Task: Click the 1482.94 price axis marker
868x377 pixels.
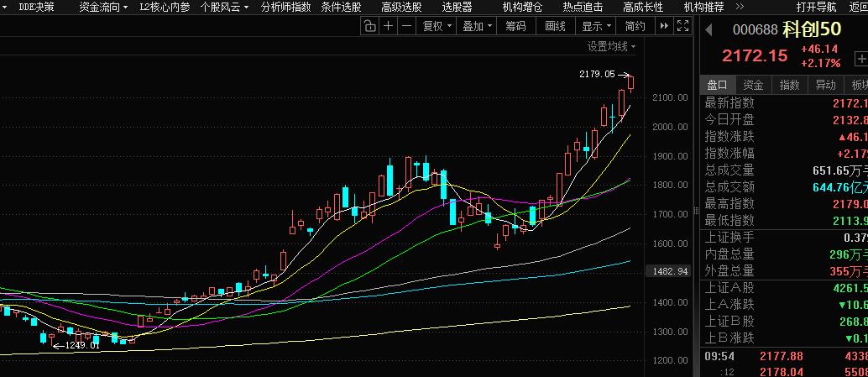Action: [670, 271]
